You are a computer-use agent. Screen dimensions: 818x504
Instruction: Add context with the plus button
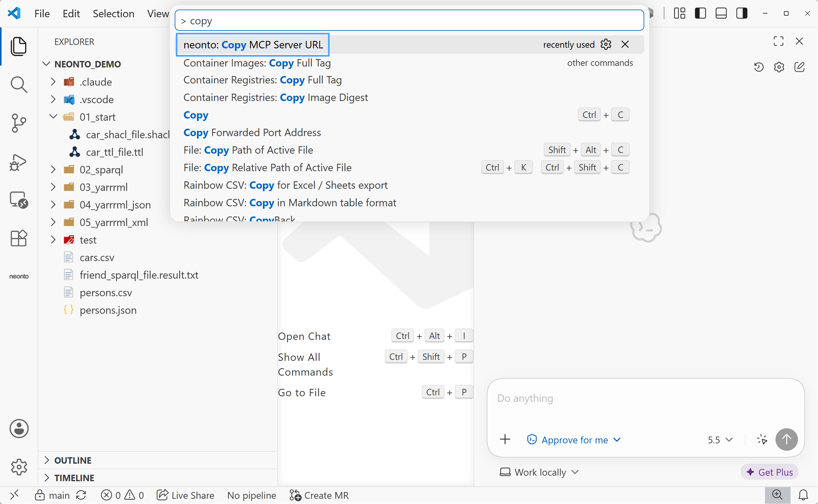pyautogui.click(x=505, y=439)
